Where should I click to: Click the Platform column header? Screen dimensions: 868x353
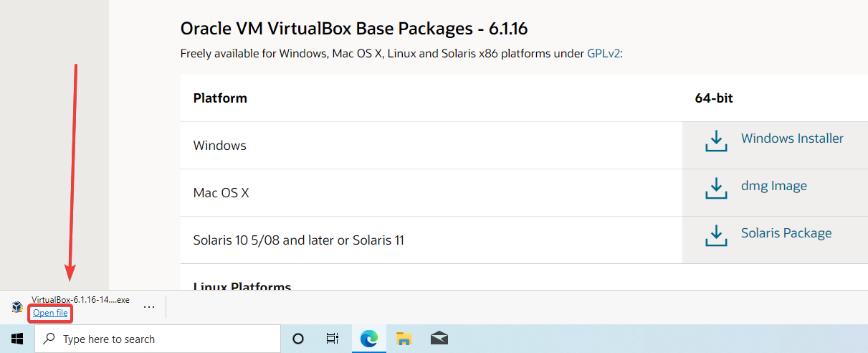pyautogui.click(x=220, y=98)
